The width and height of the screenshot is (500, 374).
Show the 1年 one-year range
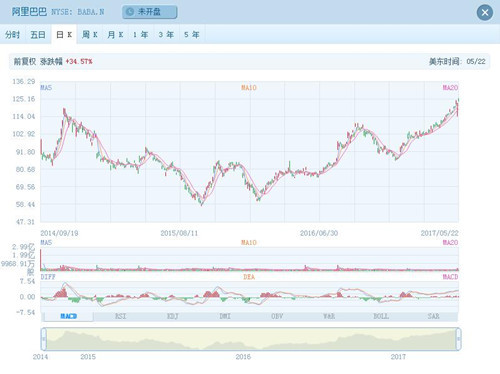(x=141, y=34)
